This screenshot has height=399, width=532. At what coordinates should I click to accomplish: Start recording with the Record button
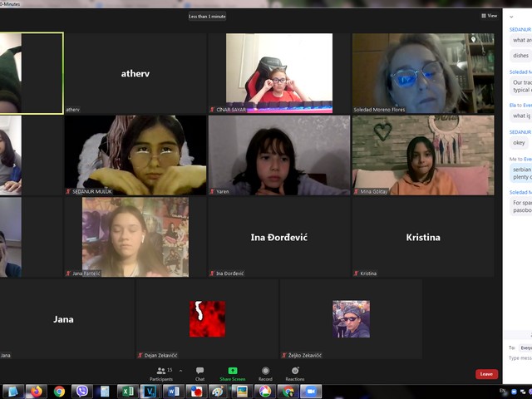coord(265,374)
